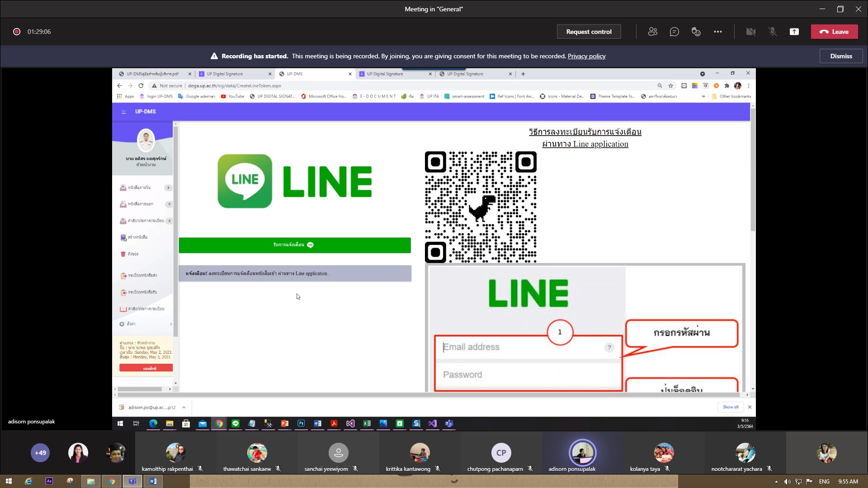Click the browser Reload button
Viewport: 868px width, 488px height.
(141, 85)
